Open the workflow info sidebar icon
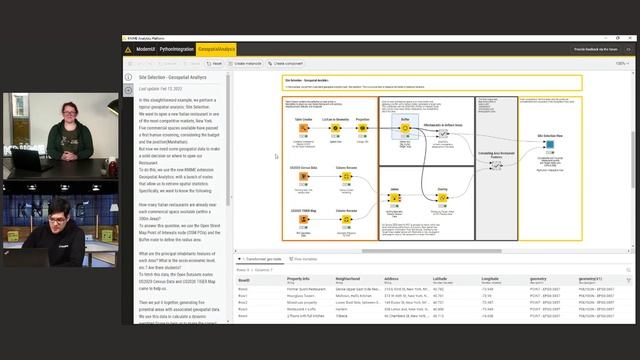The height and width of the screenshot is (360, 640). coord(128,77)
